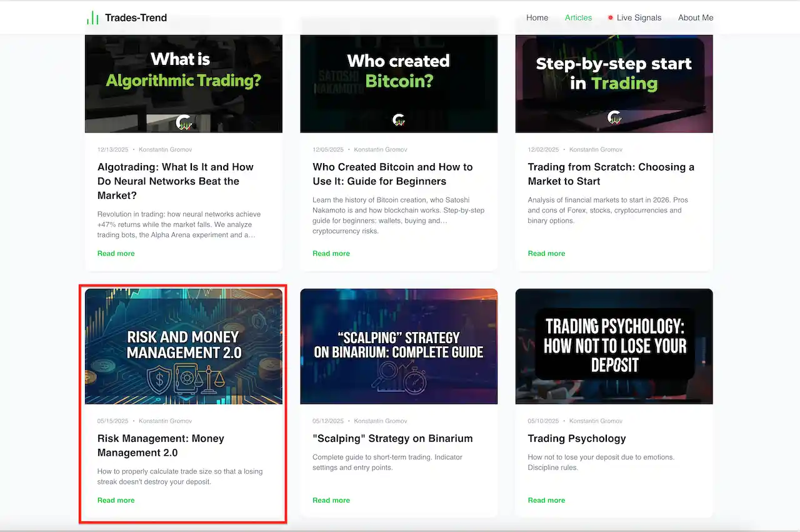Click Read more under Trading from Scratch
This screenshot has height=532, width=800.
(x=546, y=253)
